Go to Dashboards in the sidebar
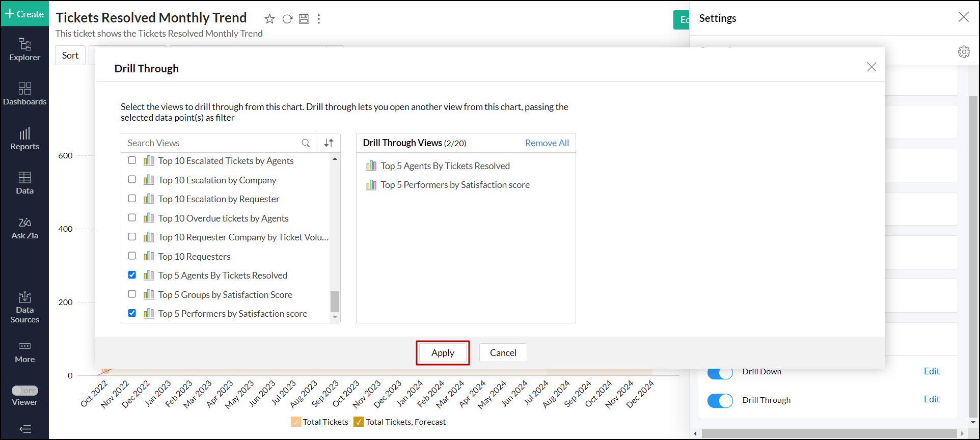The height and width of the screenshot is (440, 980). 24,94
